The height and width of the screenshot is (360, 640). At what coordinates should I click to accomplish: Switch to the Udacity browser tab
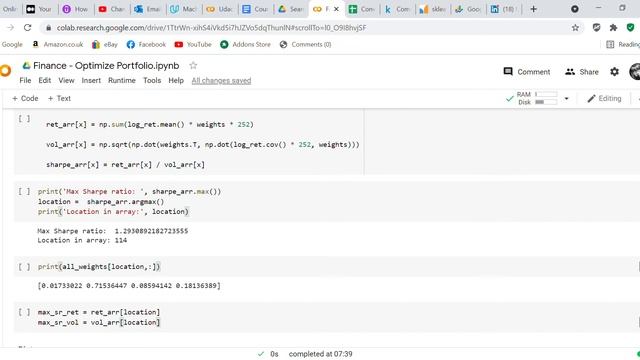pyautogui.click(x=219, y=9)
